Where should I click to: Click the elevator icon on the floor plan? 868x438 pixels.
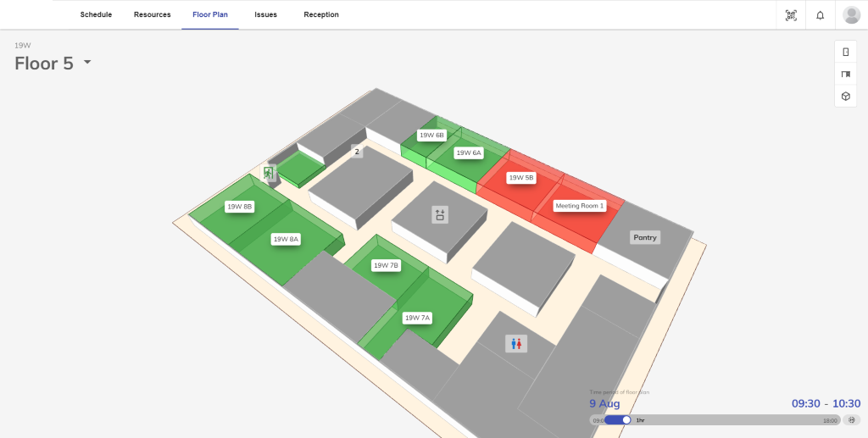click(440, 215)
